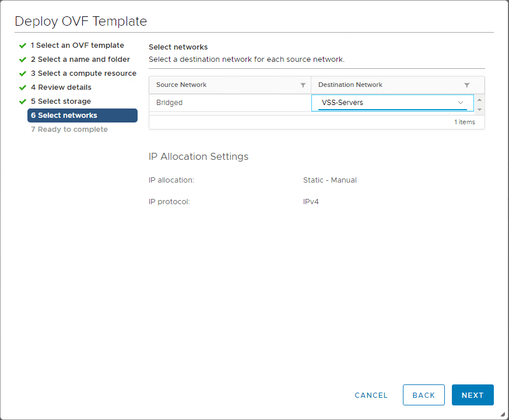Click the green checkmark beside Review details
Image resolution: width=509 pixels, height=420 pixels.
pos(23,87)
